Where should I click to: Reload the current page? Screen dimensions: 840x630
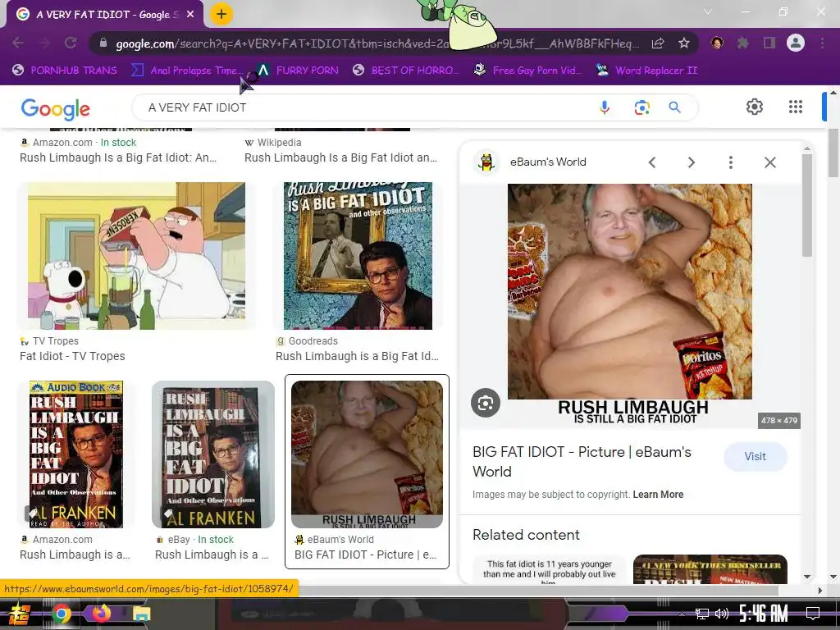(71, 43)
